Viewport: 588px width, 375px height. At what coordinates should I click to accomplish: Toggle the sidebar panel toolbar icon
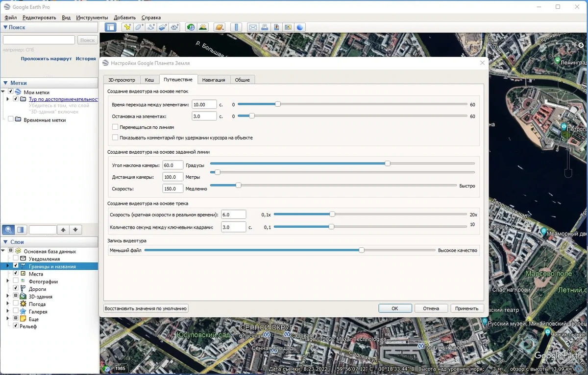pos(110,27)
